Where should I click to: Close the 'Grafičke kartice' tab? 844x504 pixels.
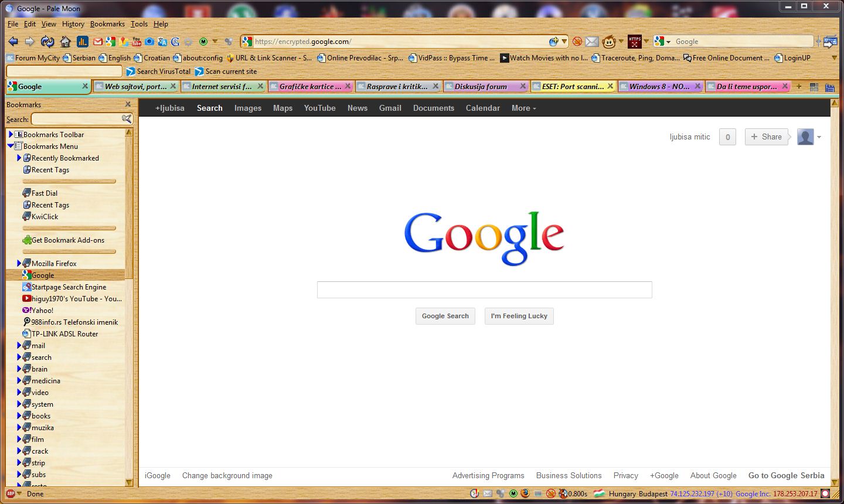348,86
